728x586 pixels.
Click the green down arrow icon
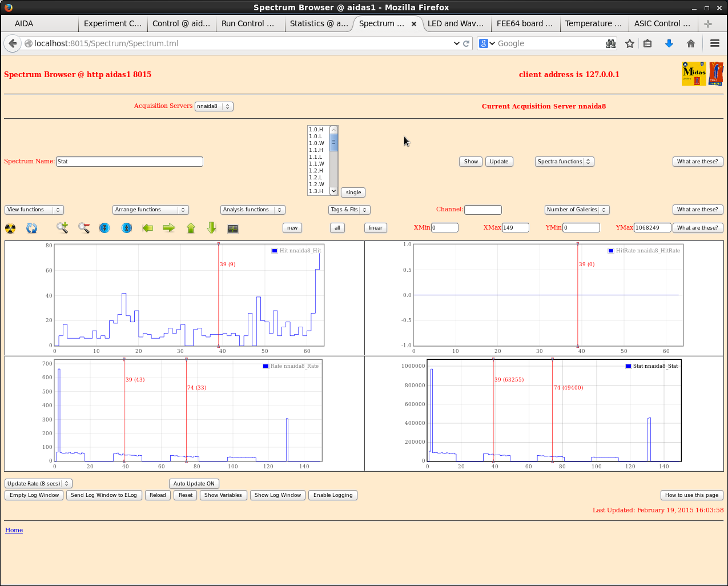212,228
